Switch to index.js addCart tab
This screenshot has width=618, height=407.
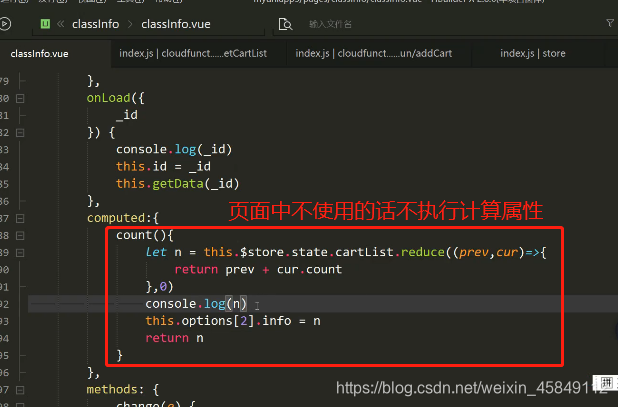pos(374,54)
